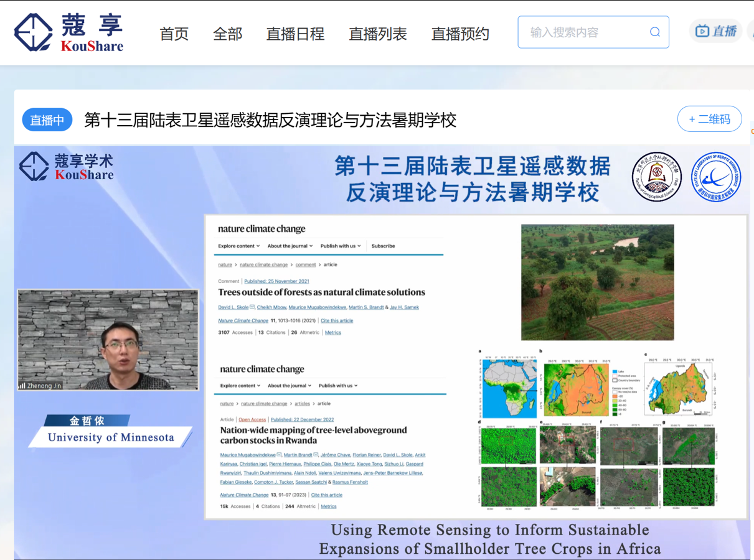
Task: Open 直播日程 schedule tab
Action: [295, 34]
